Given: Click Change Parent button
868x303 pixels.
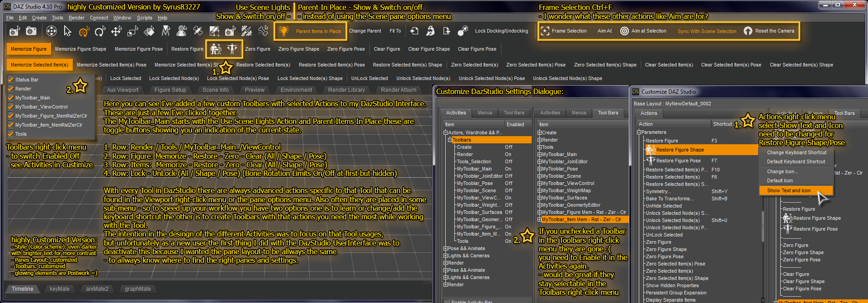Looking at the screenshot, I should point(365,31).
